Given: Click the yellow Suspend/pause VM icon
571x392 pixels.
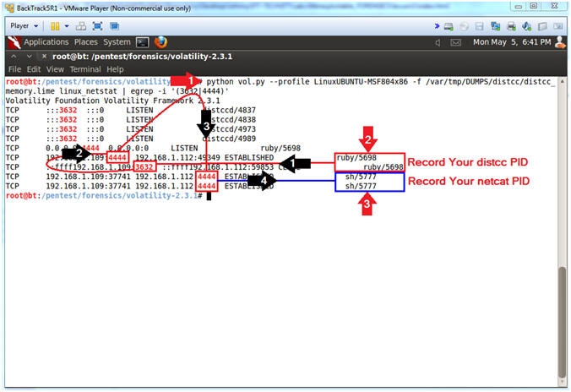Looking at the screenshot, I should pyautogui.click(x=55, y=26).
